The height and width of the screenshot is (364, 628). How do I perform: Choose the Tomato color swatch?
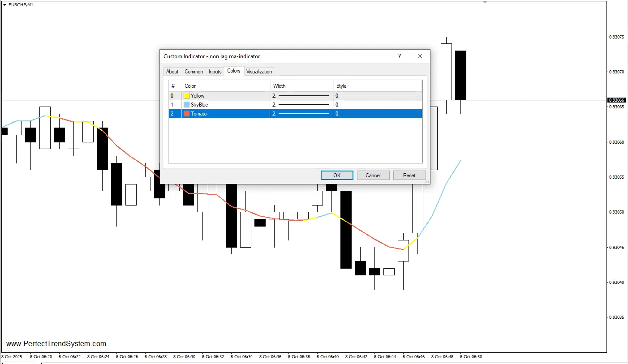pyautogui.click(x=187, y=114)
